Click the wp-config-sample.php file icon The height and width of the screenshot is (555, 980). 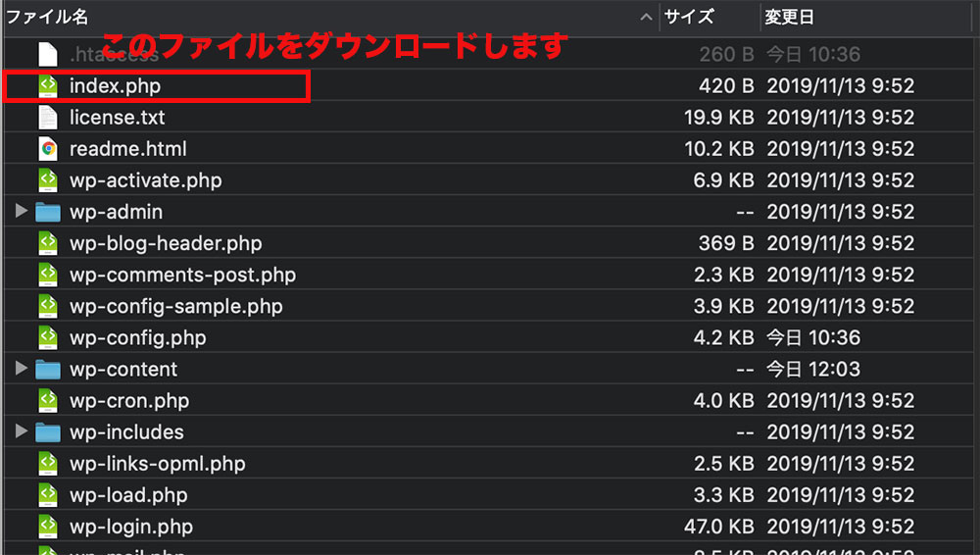[x=48, y=306]
